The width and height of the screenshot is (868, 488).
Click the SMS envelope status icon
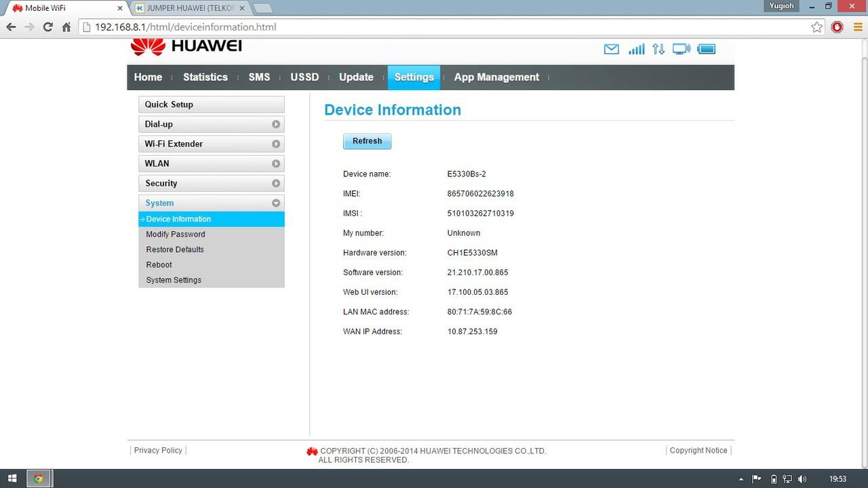point(611,49)
